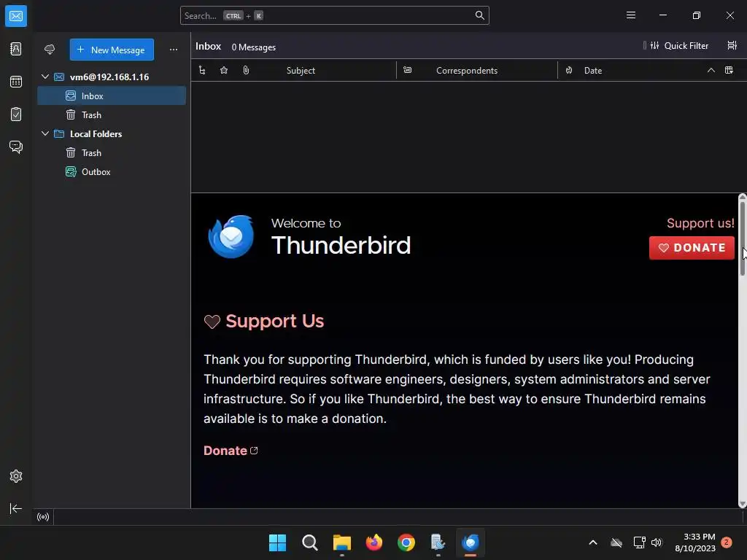This screenshot has height=560, width=747.
Task: Sort messages by Correspondents column
Action: pyautogui.click(x=467, y=71)
